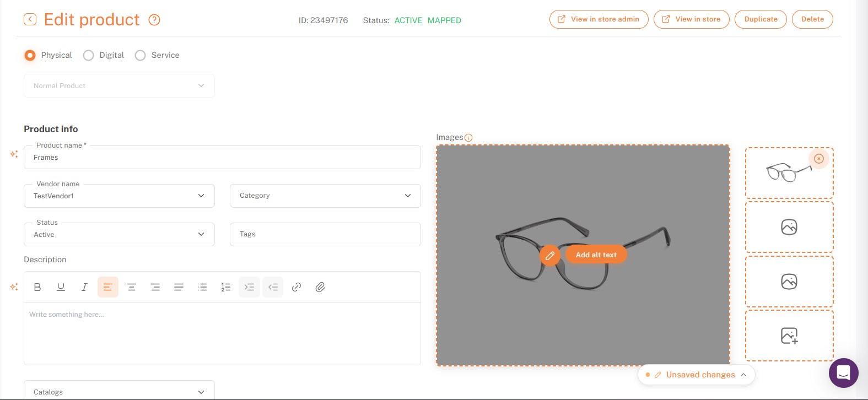
Task: Align description text right
Action: click(155, 287)
